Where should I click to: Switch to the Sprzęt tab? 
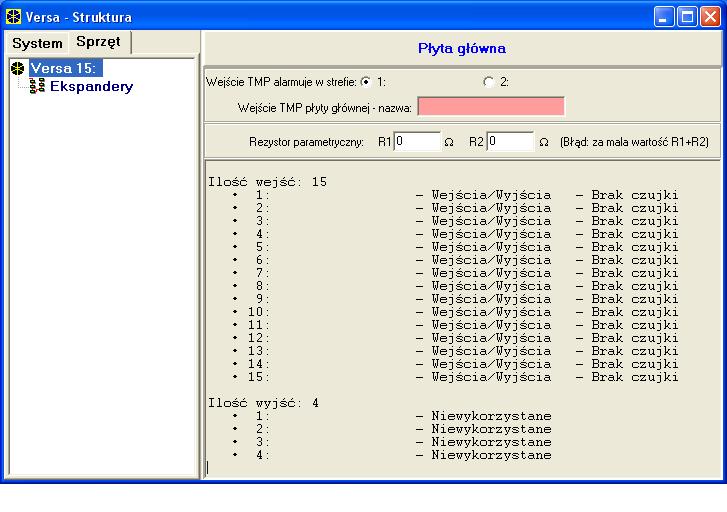tap(98, 42)
